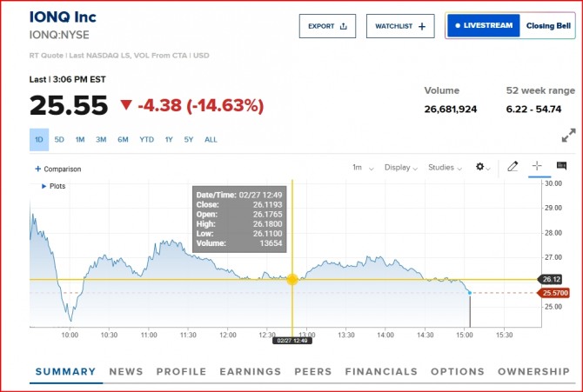Click the 26.12 price label marker
Viewport: 583px width, 392px height.
[x=549, y=279]
